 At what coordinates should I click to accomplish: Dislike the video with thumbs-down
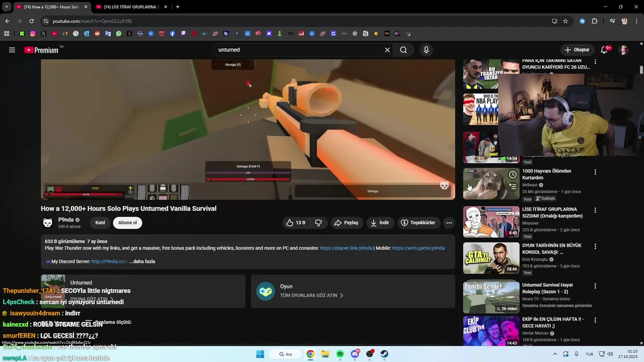pos(318,223)
